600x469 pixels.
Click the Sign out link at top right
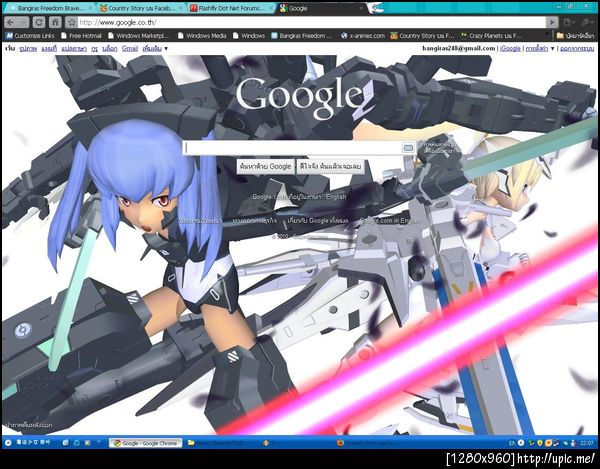[x=577, y=49]
